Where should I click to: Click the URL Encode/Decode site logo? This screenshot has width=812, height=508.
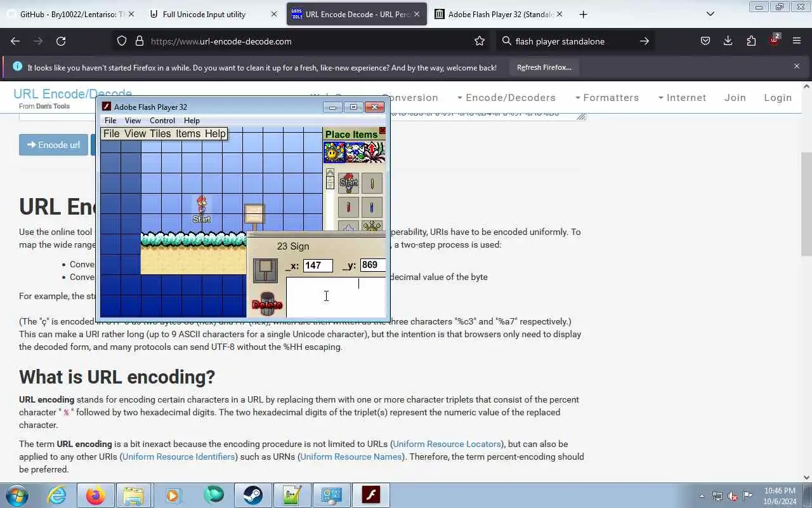tap(72, 94)
